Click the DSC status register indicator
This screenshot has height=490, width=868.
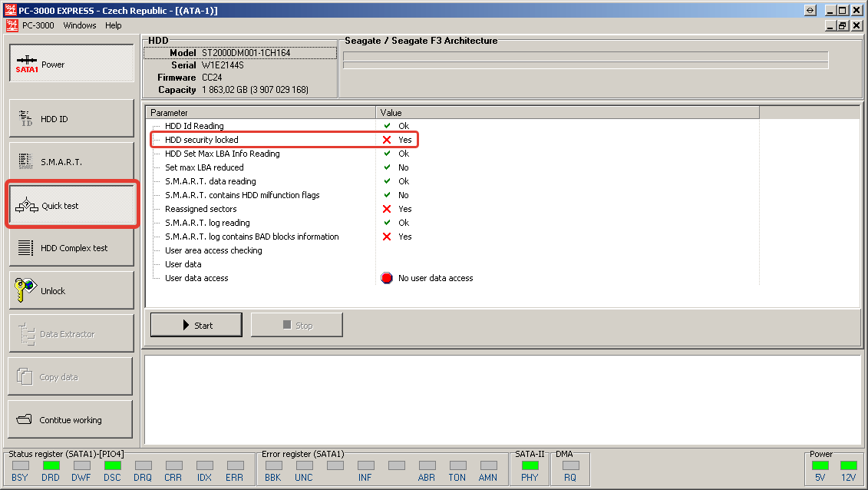(112, 465)
